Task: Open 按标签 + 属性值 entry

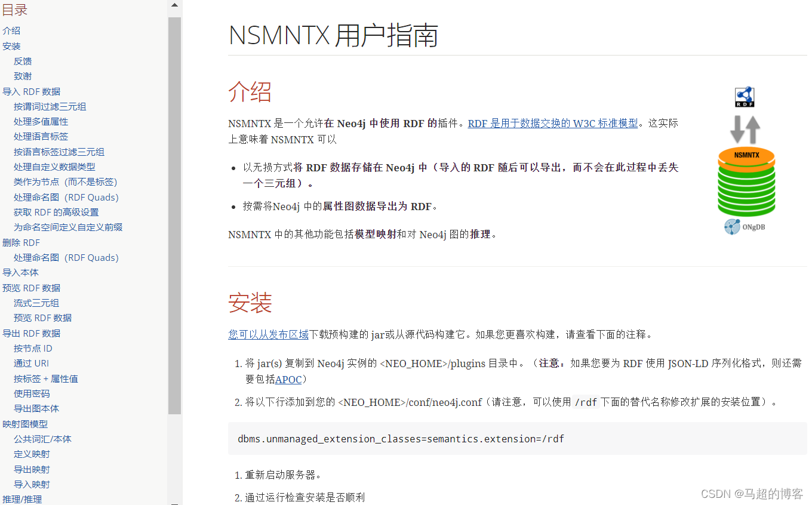Action: (46, 378)
